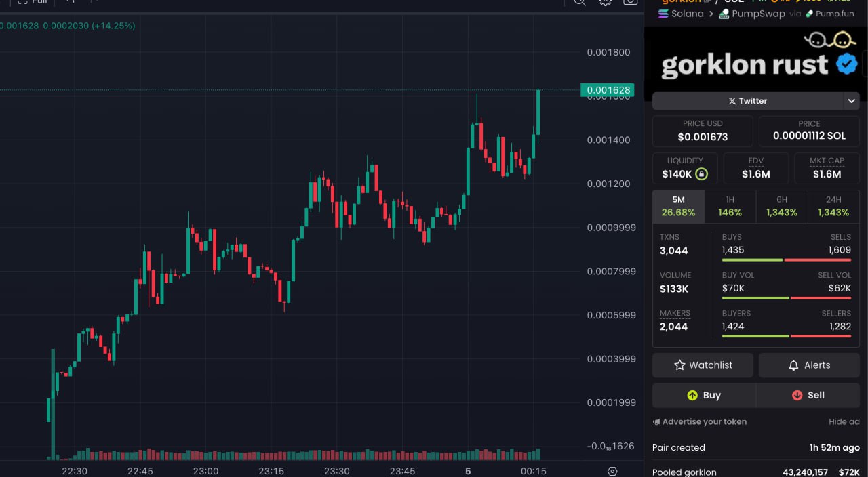Click the LIQUIDITY $140K box
The width and height of the screenshot is (868, 477).
pos(685,169)
